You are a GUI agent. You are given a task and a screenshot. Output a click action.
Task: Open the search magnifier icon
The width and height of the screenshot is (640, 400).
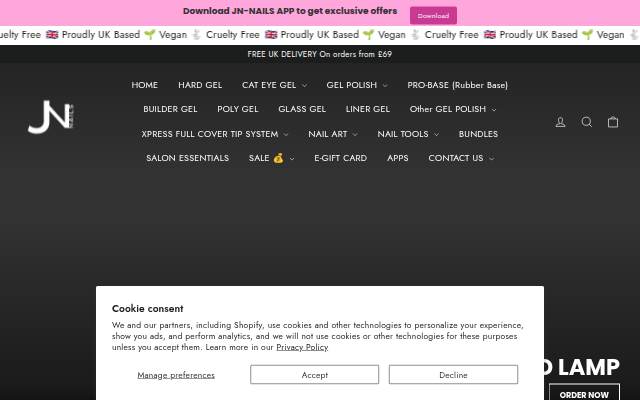587,122
